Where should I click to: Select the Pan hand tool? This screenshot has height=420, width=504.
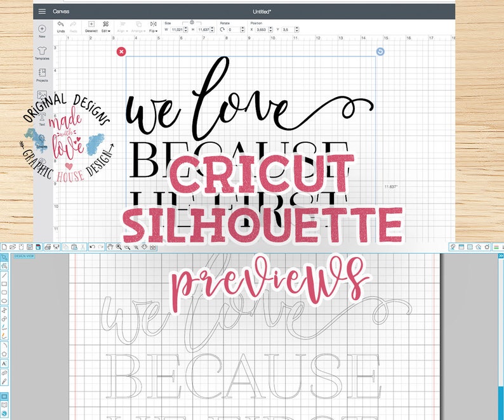pyautogui.click(x=110, y=247)
